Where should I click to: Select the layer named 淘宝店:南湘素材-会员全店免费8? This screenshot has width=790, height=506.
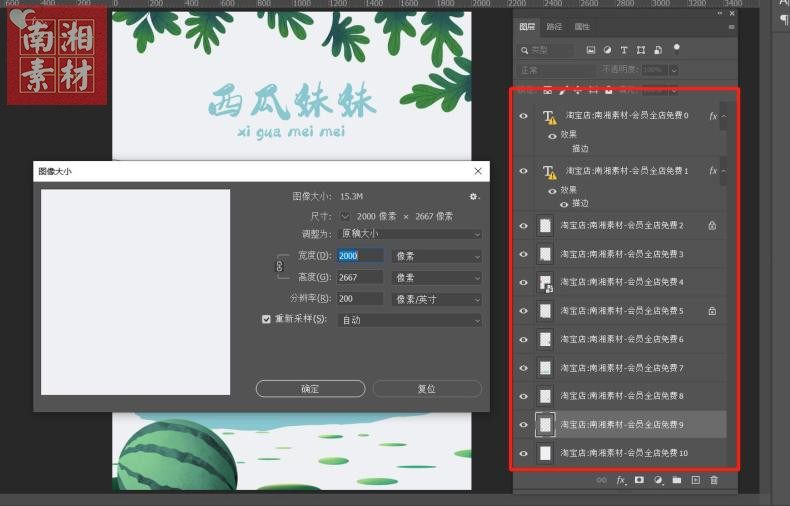(622, 396)
